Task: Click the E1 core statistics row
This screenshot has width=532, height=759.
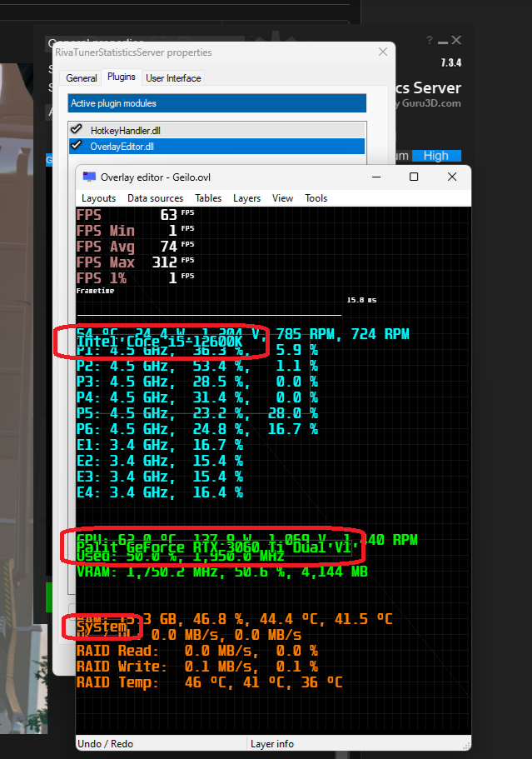Action: point(160,445)
